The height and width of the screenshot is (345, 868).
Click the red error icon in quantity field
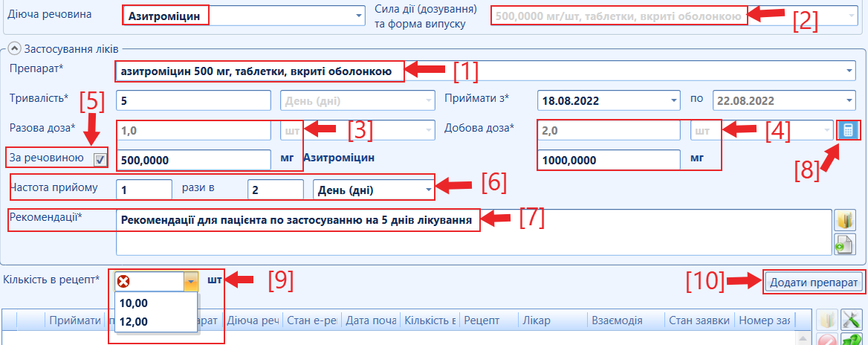click(x=125, y=282)
